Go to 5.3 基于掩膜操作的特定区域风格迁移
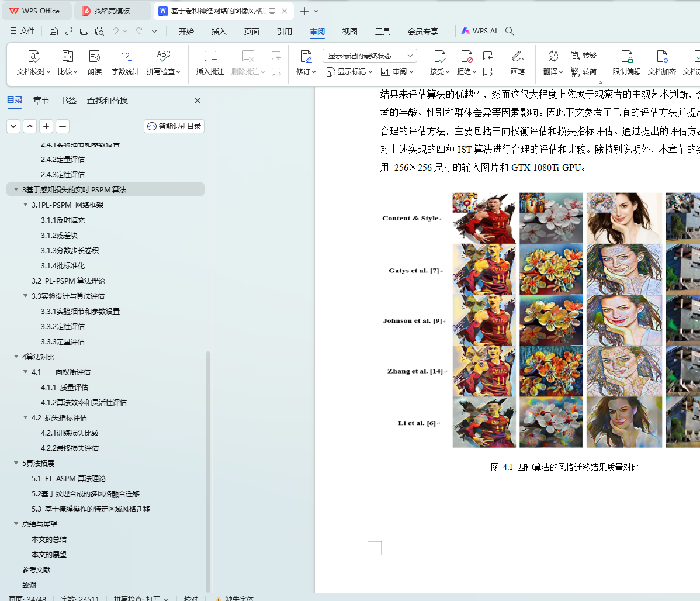 91,509
